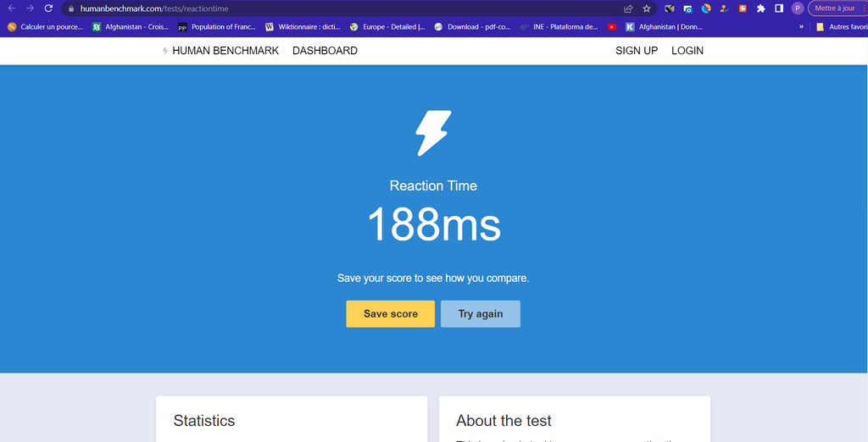The height and width of the screenshot is (442, 868).
Task: Click the lightning bolt logo next to HUMAN BENCHMARK
Action: click(165, 51)
